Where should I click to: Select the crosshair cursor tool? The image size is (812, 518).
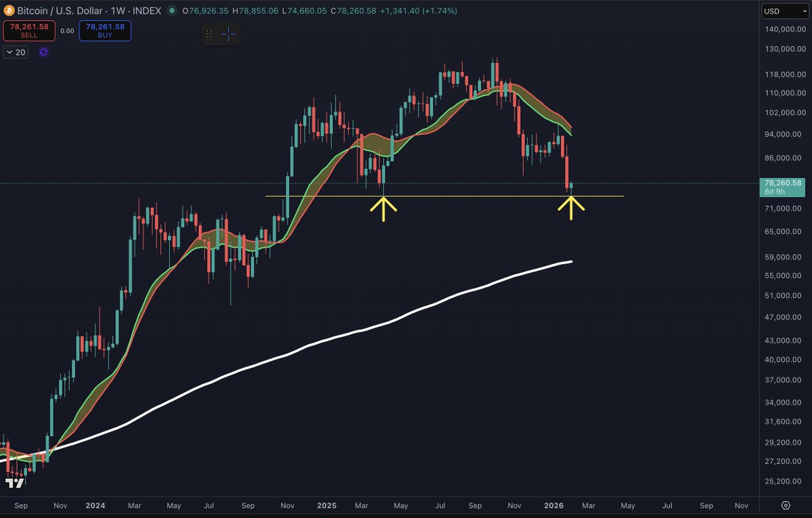pos(229,34)
